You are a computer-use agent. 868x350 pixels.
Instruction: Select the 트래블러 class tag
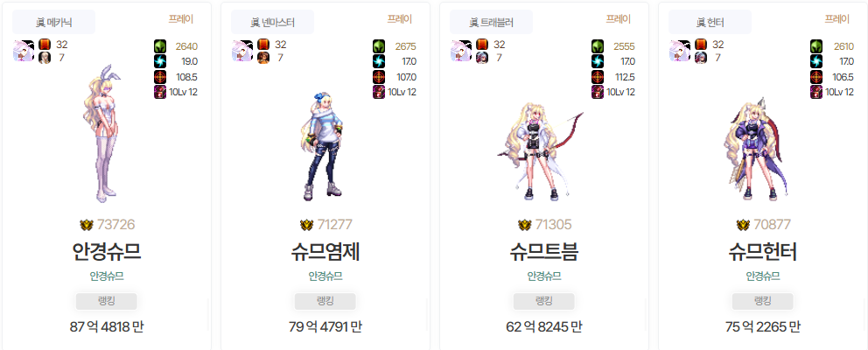[x=491, y=22]
